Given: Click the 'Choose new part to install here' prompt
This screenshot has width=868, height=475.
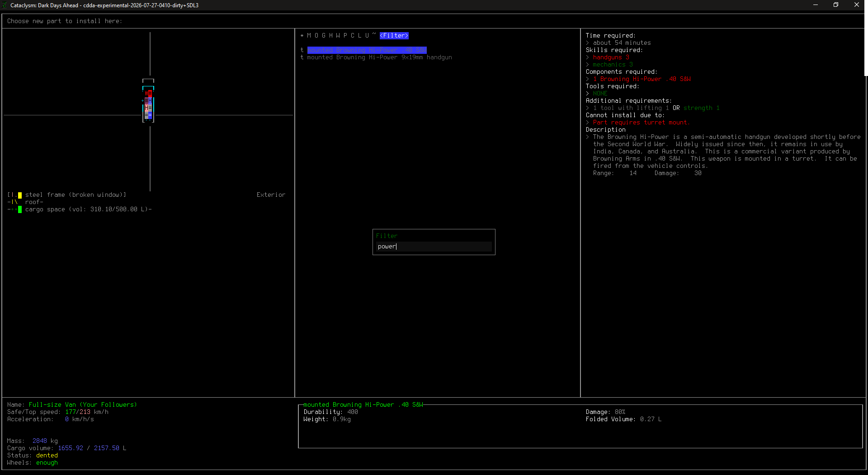Looking at the screenshot, I should click(65, 21).
